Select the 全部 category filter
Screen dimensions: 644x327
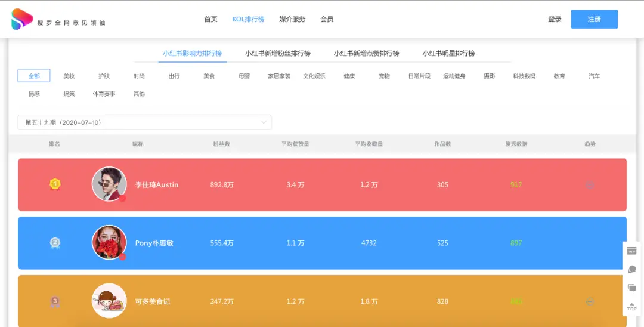tap(34, 76)
